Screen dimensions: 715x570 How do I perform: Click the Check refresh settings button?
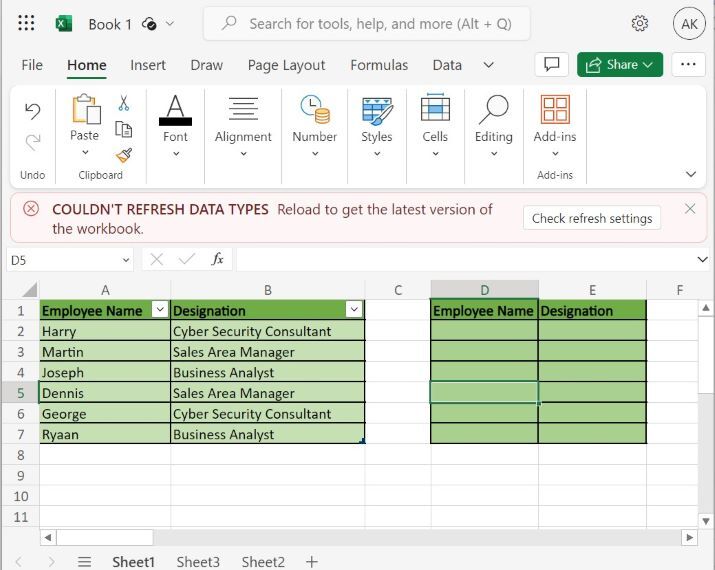click(x=591, y=218)
